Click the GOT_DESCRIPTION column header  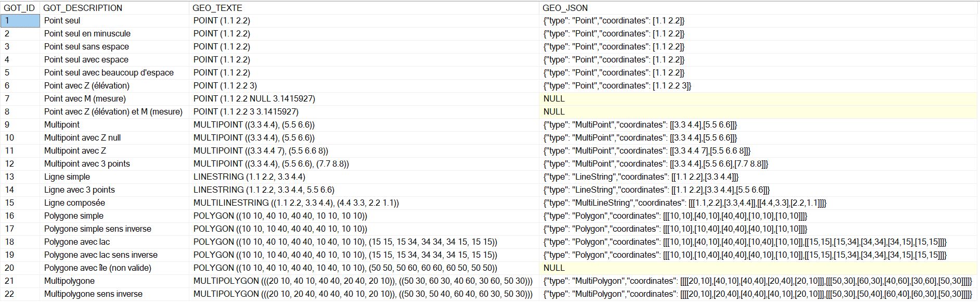[x=83, y=8]
